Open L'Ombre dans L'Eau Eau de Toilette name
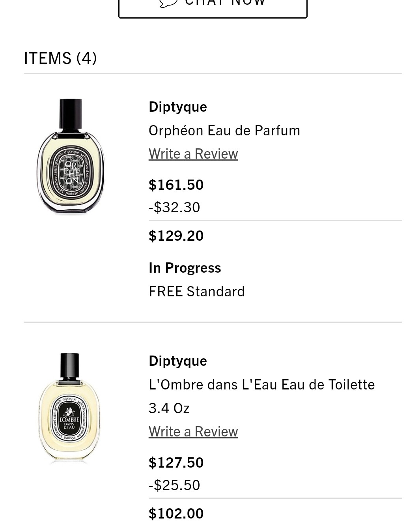The width and height of the screenshot is (420, 526). tap(261, 384)
